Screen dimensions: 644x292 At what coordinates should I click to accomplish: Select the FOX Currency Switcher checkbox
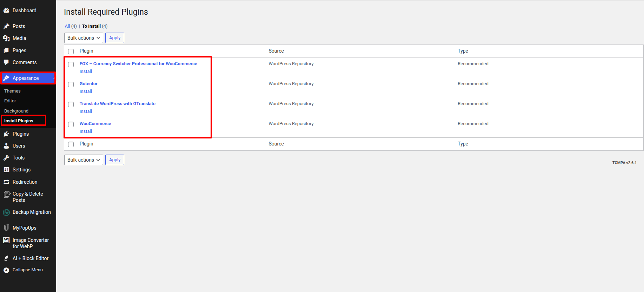point(71,64)
